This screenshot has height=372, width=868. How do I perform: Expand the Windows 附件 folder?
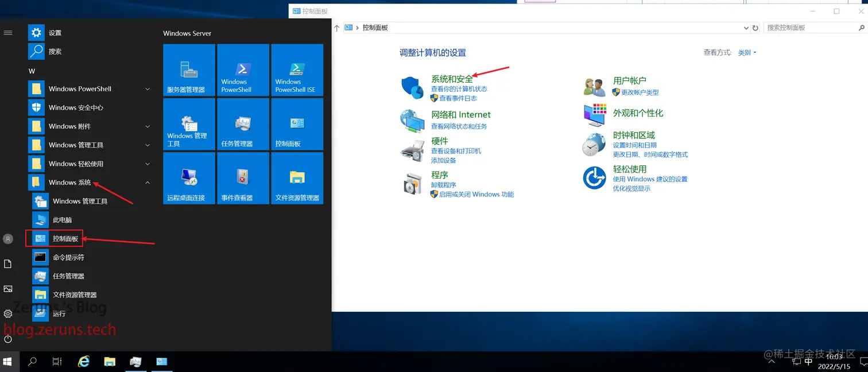pyautogui.click(x=148, y=126)
